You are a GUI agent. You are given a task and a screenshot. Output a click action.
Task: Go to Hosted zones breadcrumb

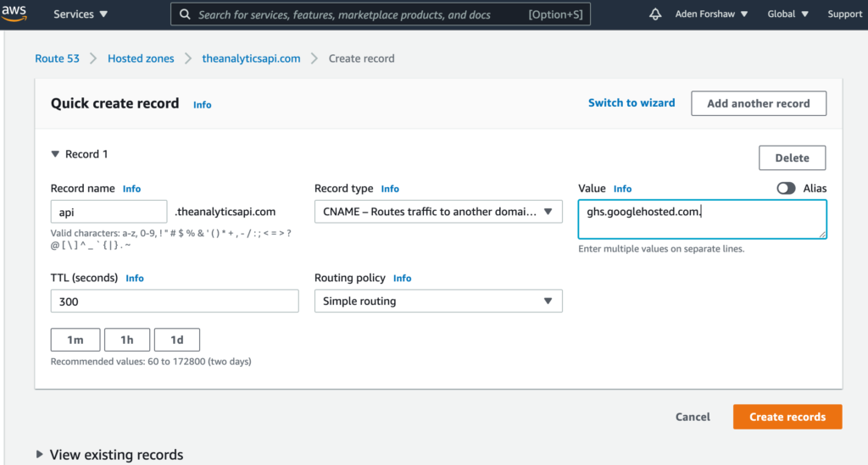(141, 58)
